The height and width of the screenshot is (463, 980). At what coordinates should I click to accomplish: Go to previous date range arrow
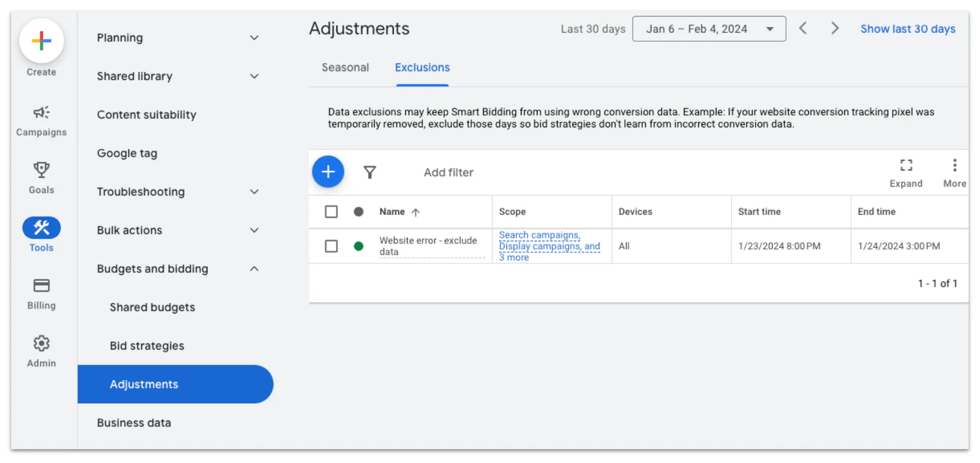(803, 28)
